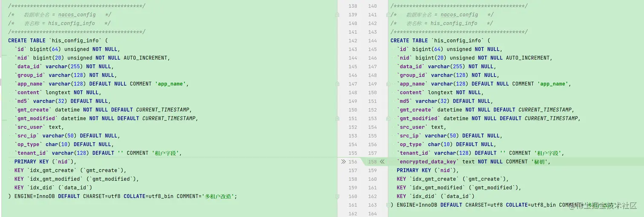Toggle fold marker beside left line 151
This screenshot has width=644, height=217.
click(337, 118)
